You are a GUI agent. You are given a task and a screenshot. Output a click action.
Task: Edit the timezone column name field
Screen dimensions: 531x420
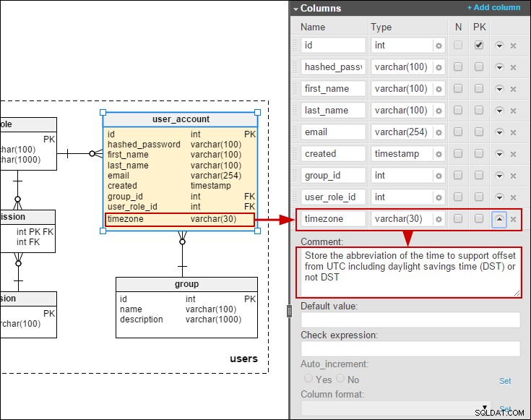(x=333, y=219)
